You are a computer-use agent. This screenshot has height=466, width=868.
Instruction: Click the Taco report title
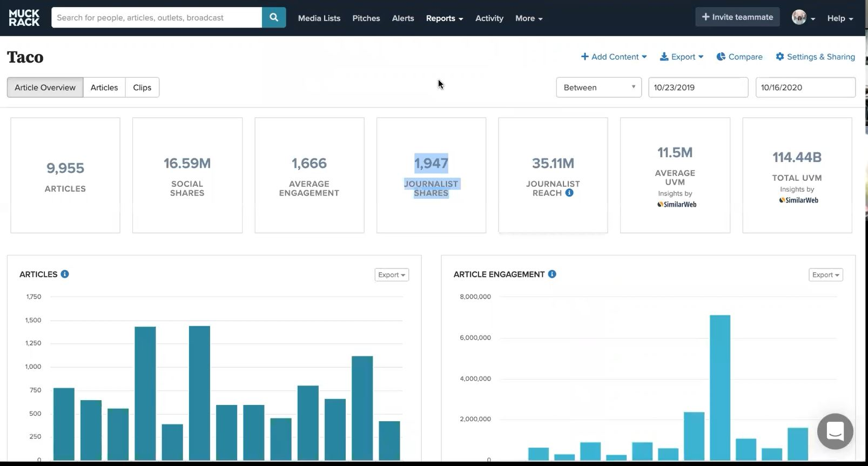click(x=25, y=57)
